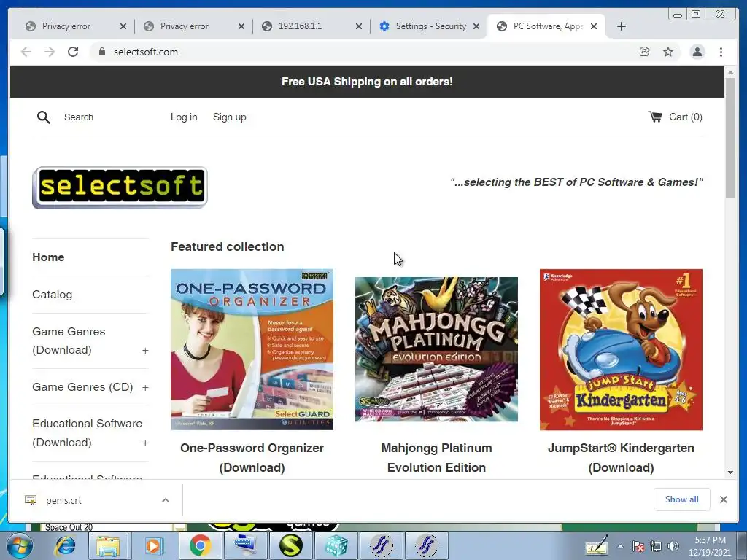
Task: Open the keyboard-and-monitor taskbar app
Action: point(245,545)
